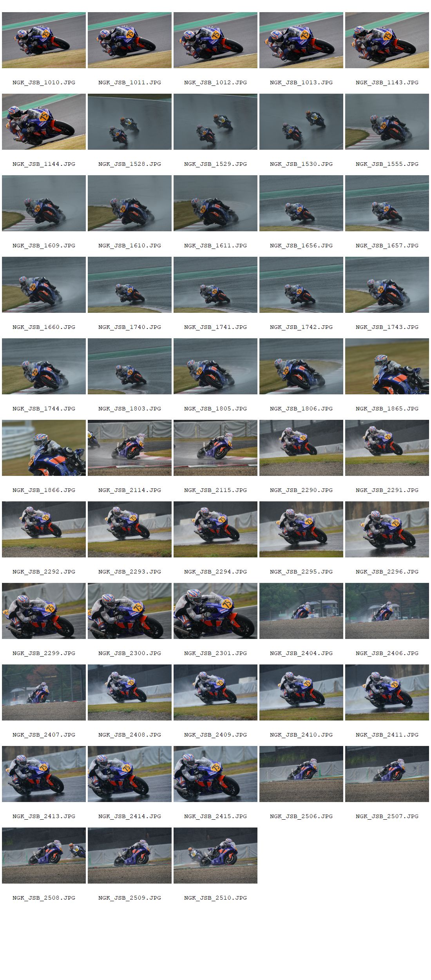This screenshot has width=431, height=980.
Task: Select the NGK_JSB_2415.JPG image
Action: pyautogui.click(x=215, y=774)
